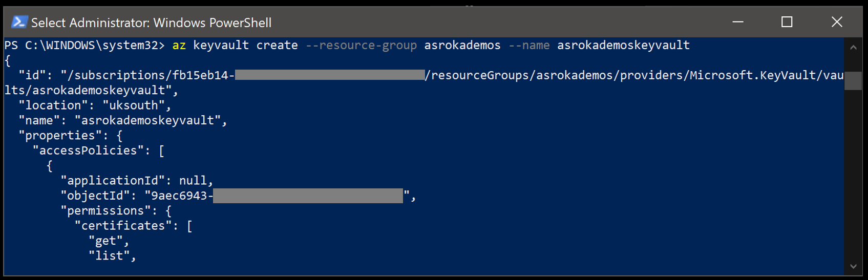
Task: Maximize the PowerShell window
Action: 787,22
